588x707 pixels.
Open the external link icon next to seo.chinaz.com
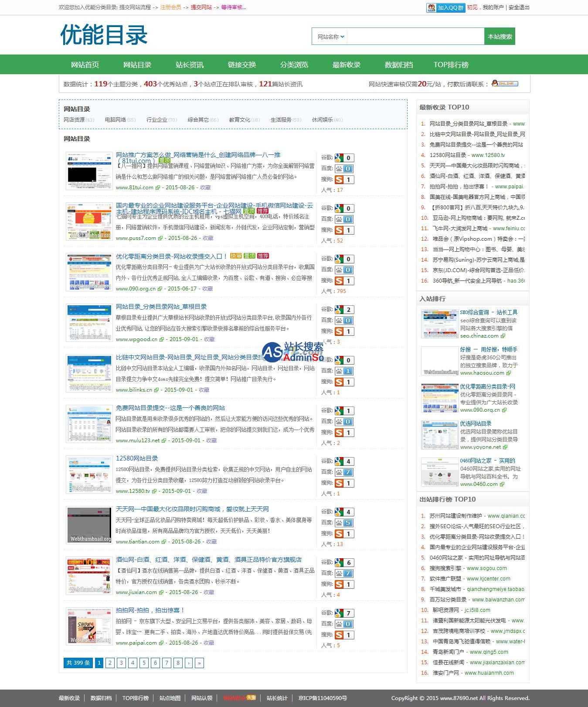[x=503, y=336]
